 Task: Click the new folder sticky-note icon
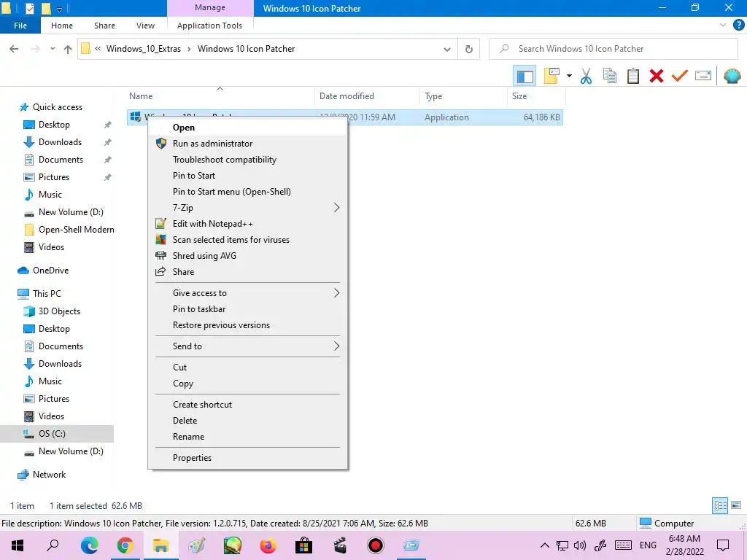551,76
